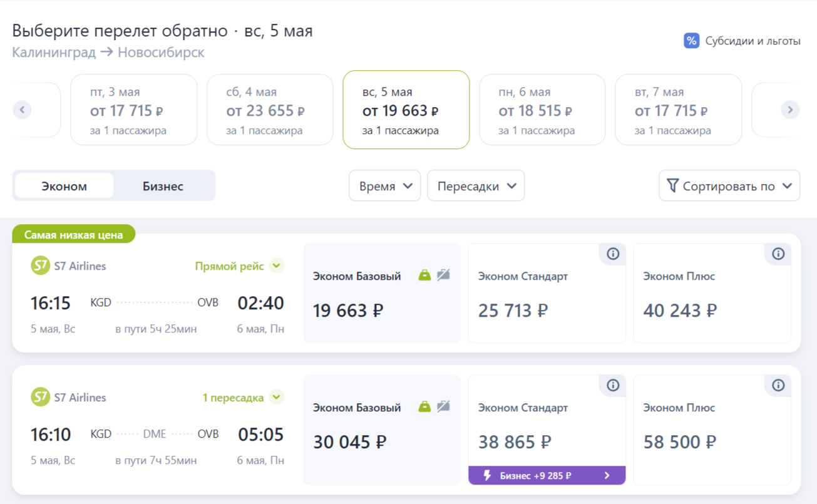Switch to Бизнес class

[x=163, y=186]
